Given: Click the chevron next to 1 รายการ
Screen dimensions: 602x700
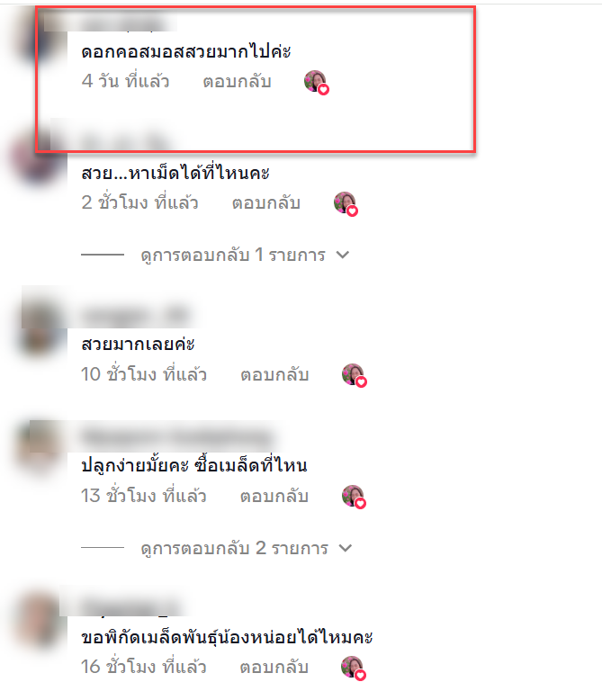Looking at the screenshot, I should coord(343,255).
